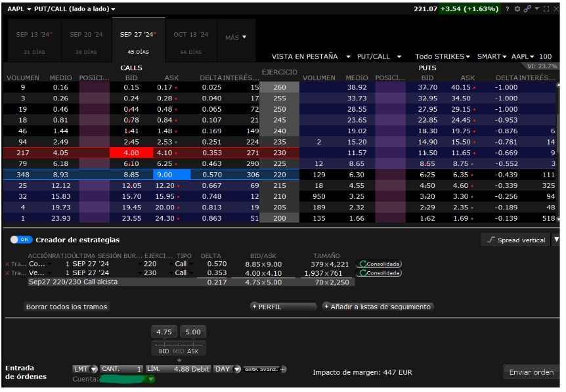Click Consolidada icon for the 230 call leg
The image size is (566, 392).
379,273
